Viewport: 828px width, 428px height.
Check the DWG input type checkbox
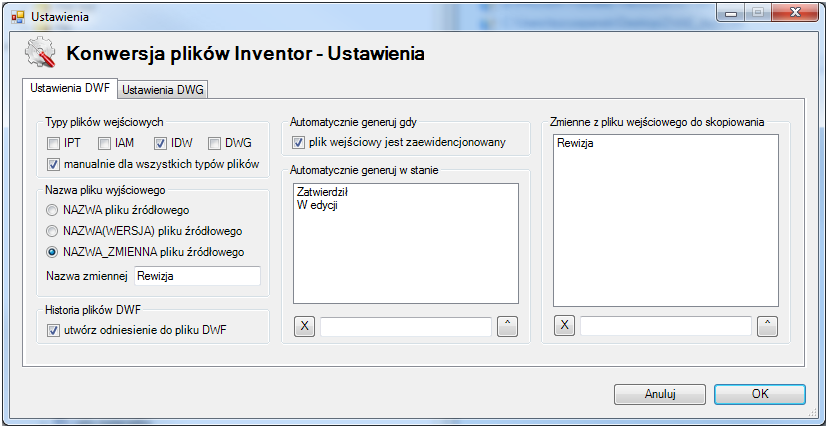[x=214, y=143]
